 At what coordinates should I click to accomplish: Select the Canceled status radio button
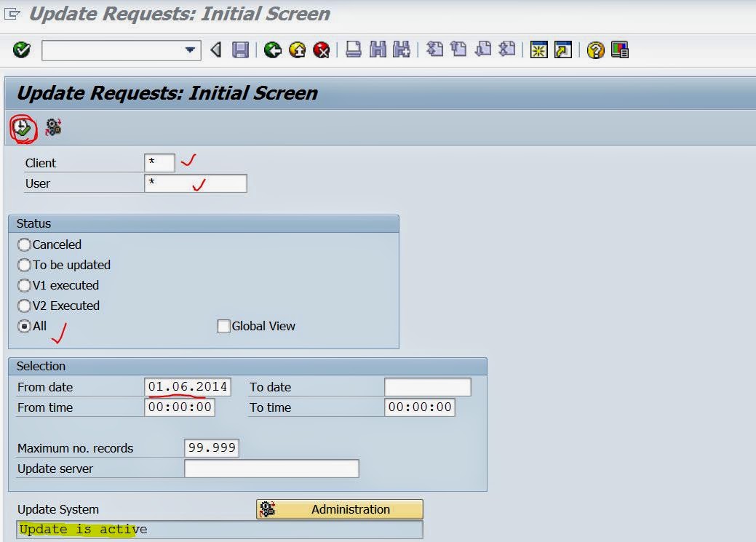[24, 244]
